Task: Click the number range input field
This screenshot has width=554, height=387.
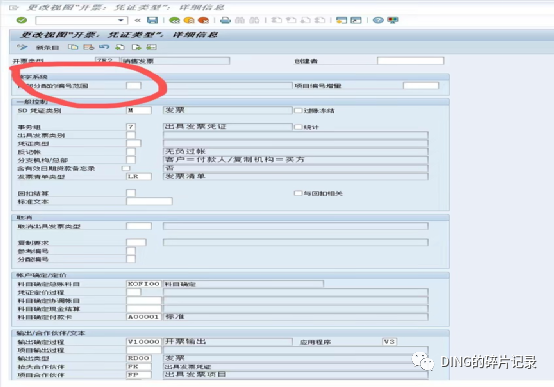Action: click(x=134, y=86)
